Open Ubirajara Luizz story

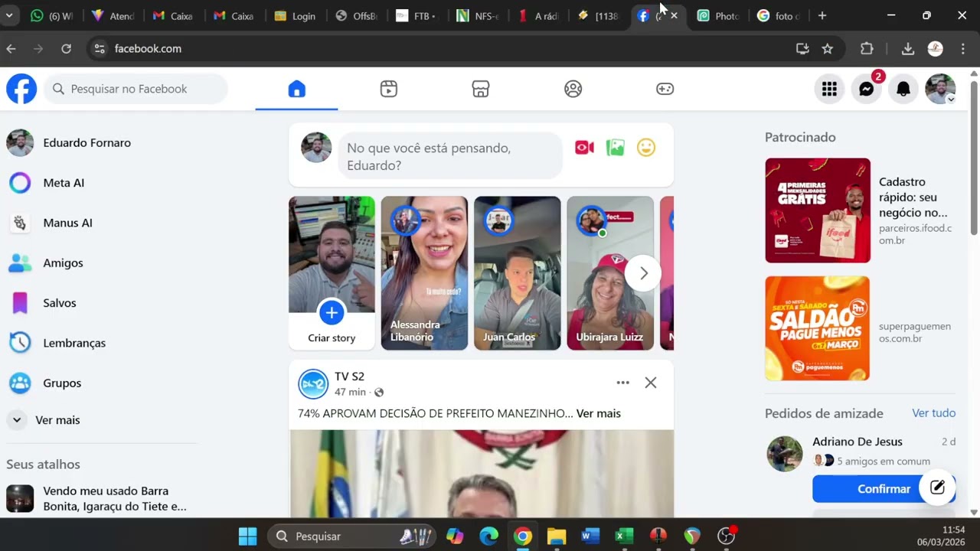610,273
